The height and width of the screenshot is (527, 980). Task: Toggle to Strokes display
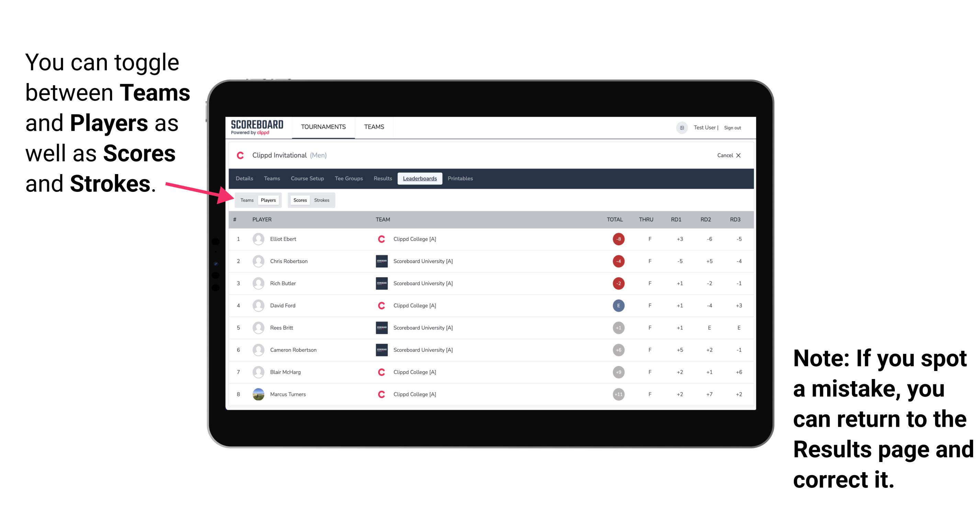click(322, 200)
